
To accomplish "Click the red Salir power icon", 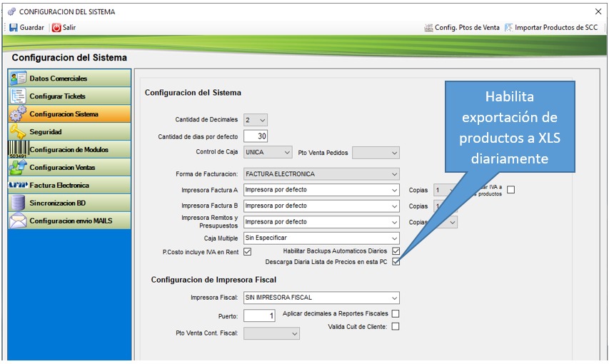I will [x=56, y=27].
